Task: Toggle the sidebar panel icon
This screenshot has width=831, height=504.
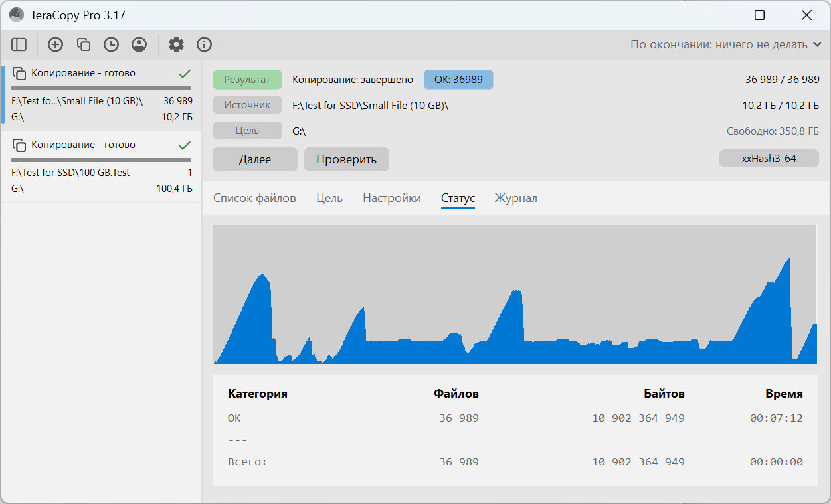Action: 19,44
